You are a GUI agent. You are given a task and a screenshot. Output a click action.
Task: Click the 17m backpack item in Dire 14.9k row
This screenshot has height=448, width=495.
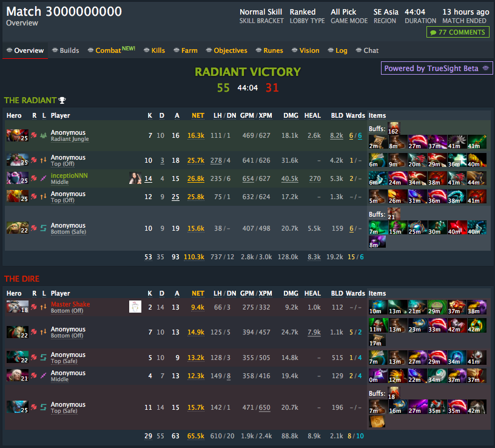click(x=377, y=341)
